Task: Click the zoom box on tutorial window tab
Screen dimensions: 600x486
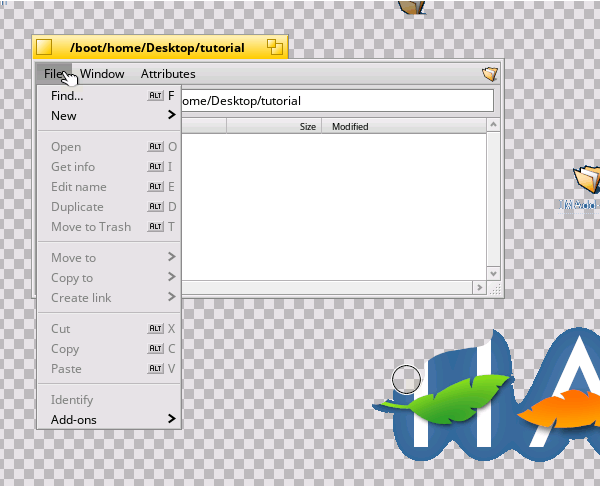Action: click(x=274, y=48)
